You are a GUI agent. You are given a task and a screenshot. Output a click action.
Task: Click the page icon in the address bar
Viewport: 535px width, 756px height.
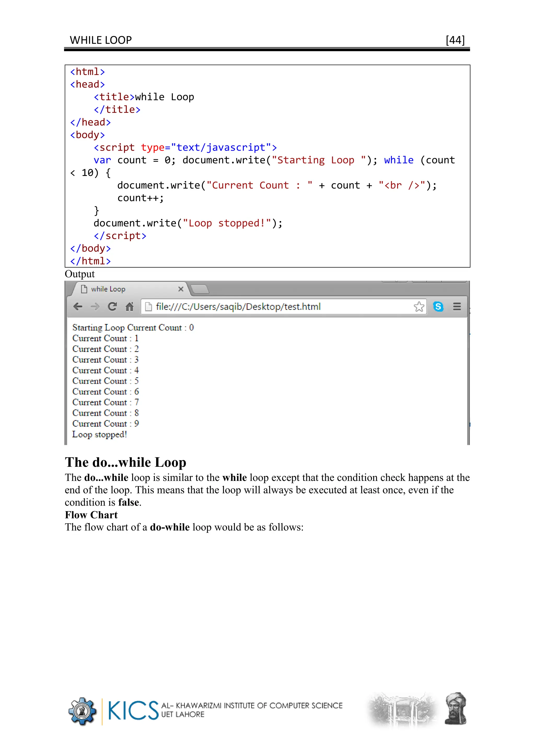pyautogui.click(x=149, y=306)
